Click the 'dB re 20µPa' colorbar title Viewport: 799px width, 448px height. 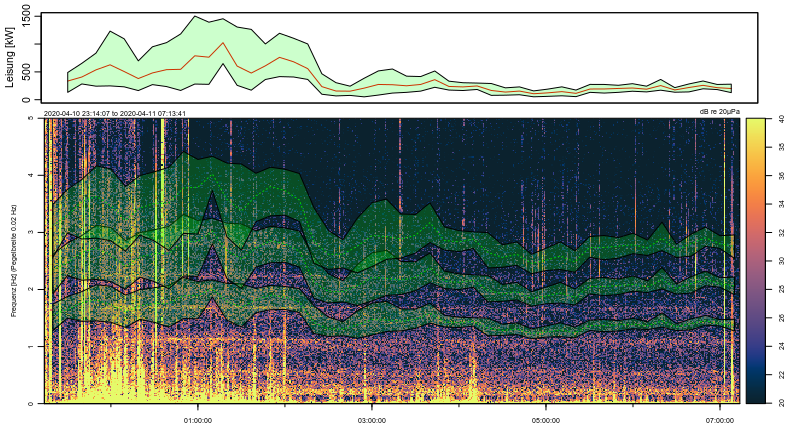720,112
